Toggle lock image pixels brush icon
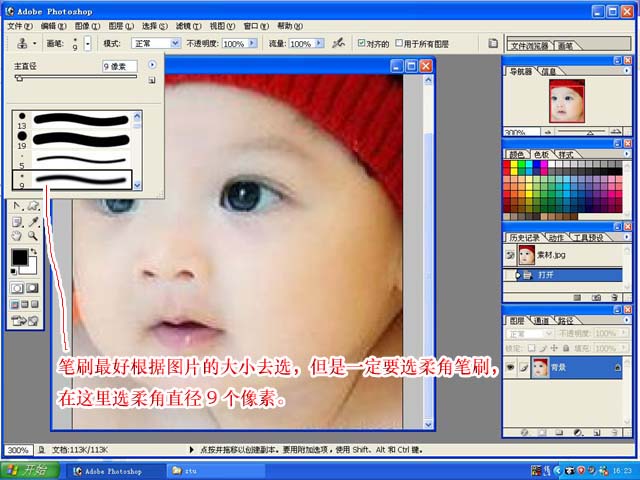This screenshot has height=480, width=640. click(543, 348)
